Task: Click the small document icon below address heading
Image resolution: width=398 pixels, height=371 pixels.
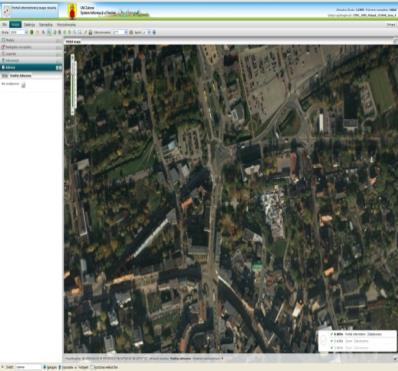Action: [23, 85]
